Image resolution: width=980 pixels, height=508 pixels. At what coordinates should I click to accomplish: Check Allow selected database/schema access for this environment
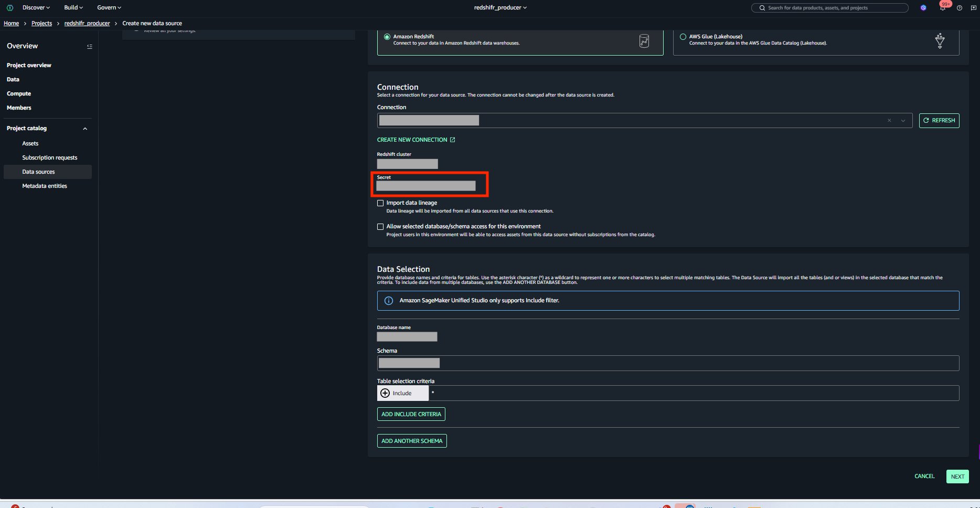[x=380, y=227]
